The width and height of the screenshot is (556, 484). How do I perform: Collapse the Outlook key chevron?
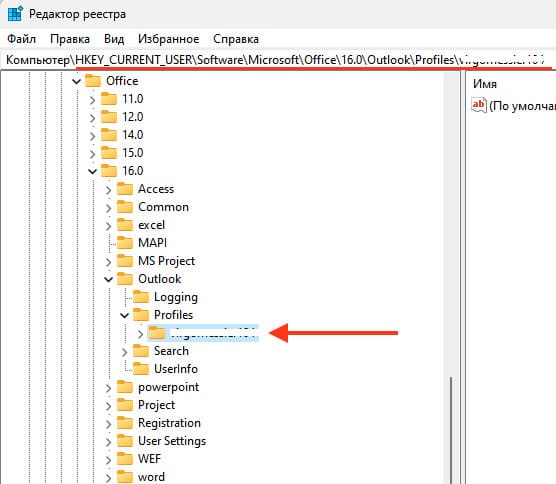click(x=109, y=279)
